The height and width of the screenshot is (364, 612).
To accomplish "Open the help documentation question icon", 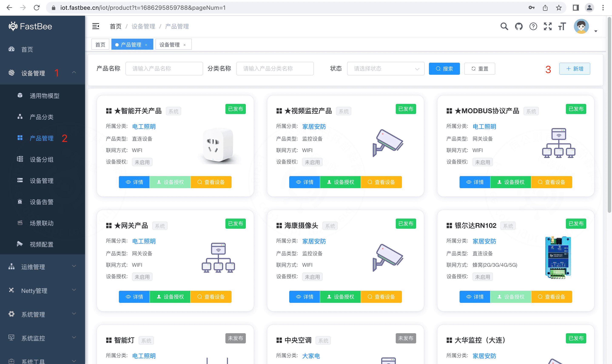I will tap(533, 26).
